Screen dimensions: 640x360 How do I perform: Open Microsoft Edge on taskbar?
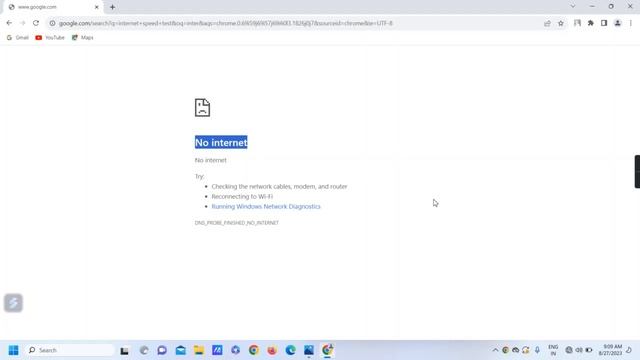291,350
